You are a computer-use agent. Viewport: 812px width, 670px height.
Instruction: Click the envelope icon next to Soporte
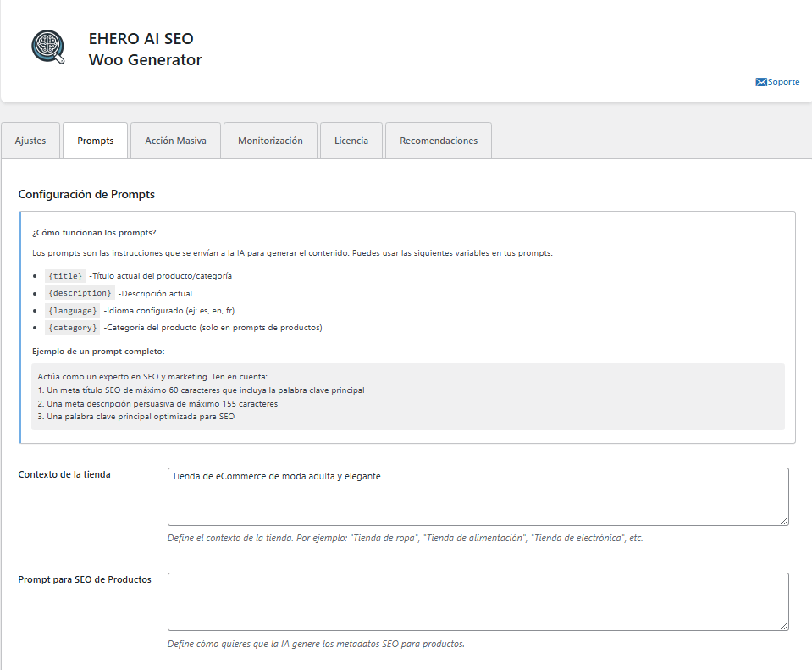click(760, 81)
